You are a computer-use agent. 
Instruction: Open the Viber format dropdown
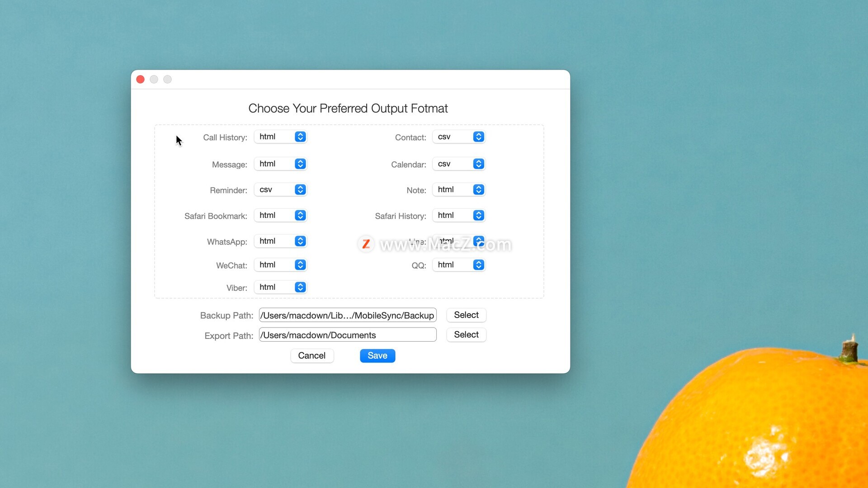click(x=280, y=287)
